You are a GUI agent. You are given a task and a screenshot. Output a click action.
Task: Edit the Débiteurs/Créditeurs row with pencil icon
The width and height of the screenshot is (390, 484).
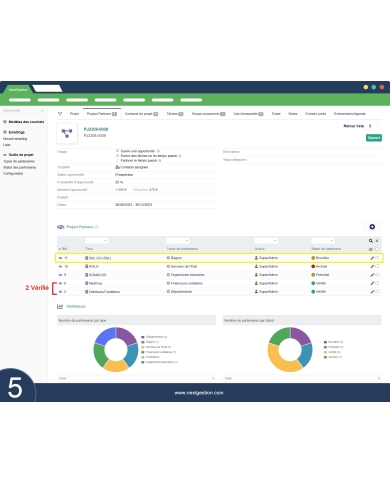point(372,291)
